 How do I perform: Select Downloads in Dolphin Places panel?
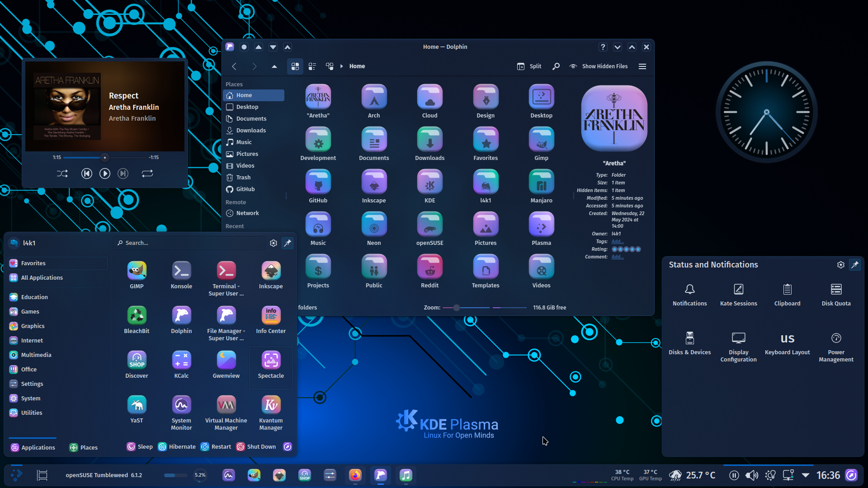point(254,130)
